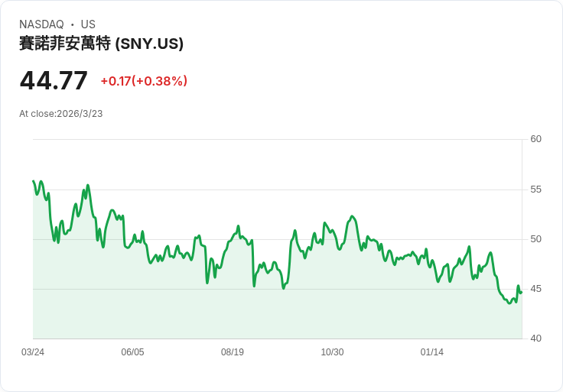Screen dimensions: 563x392
Task: Click the 40 label at the axis bottom
Action: [x=535, y=339]
